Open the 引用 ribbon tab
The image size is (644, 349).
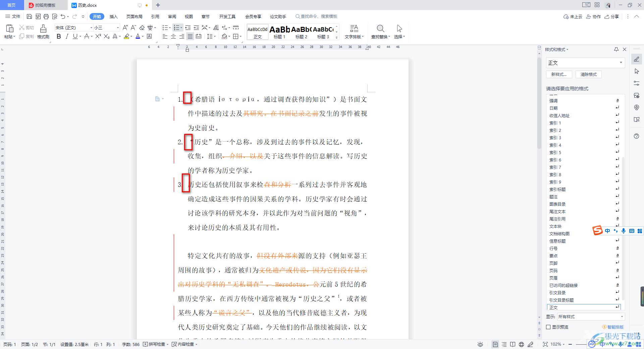(155, 16)
